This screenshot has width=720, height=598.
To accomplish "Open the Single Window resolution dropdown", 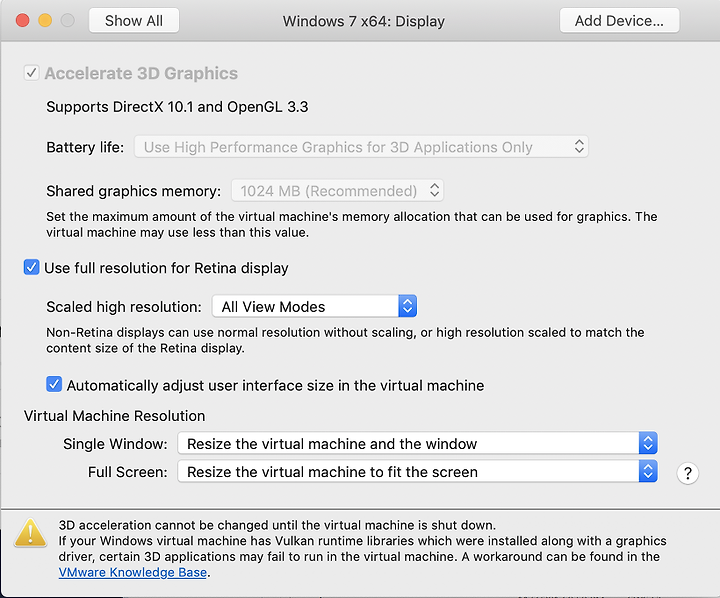I will point(417,443).
